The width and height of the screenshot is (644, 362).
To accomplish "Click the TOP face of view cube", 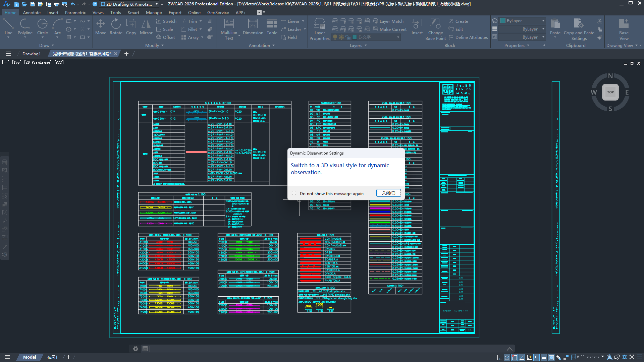I will 610,92.
